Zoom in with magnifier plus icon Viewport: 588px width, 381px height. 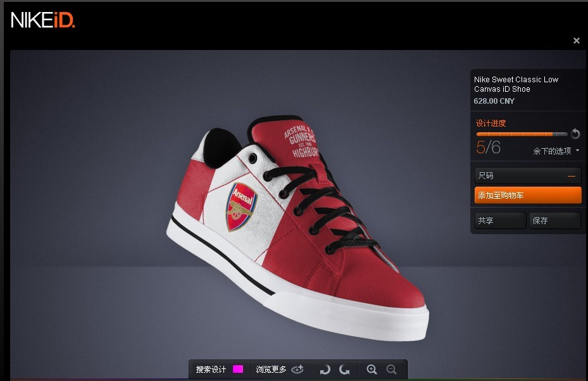pyautogui.click(x=372, y=370)
